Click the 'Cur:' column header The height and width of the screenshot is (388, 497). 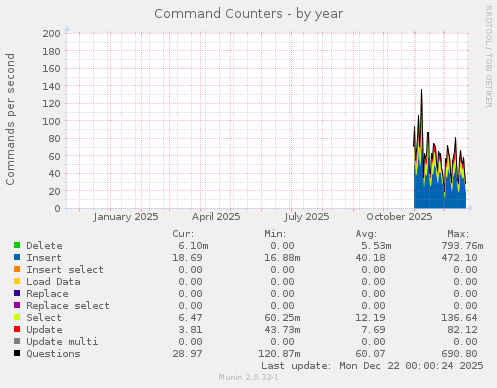(183, 234)
